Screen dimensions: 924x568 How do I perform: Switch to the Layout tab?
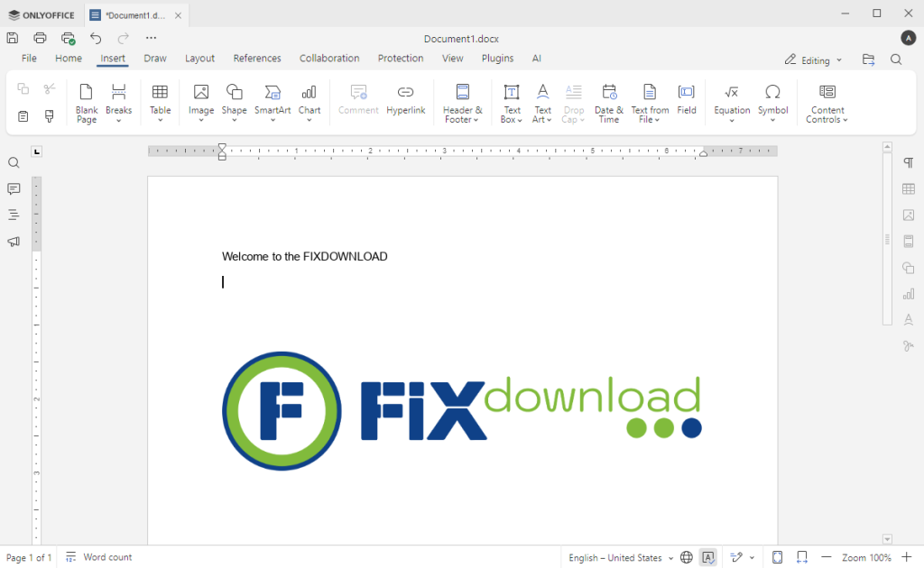coord(199,59)
